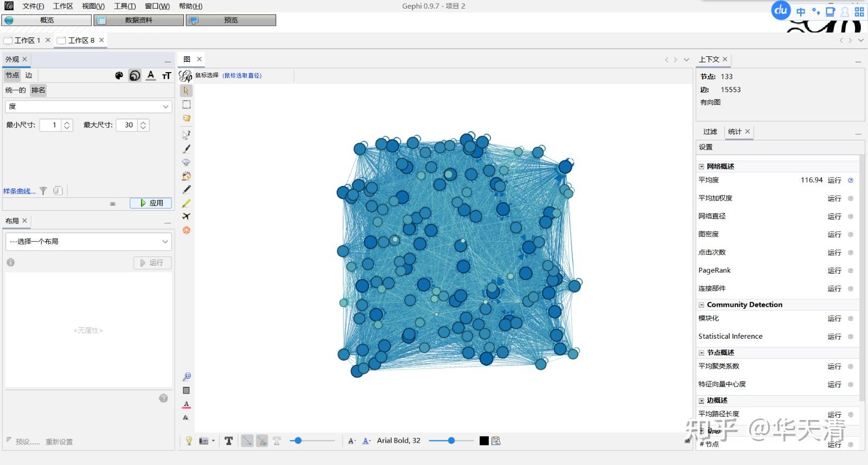This screenshot has height=465, width=868.
Task: Click the 应用 apply button
Action: click(151, 203)
